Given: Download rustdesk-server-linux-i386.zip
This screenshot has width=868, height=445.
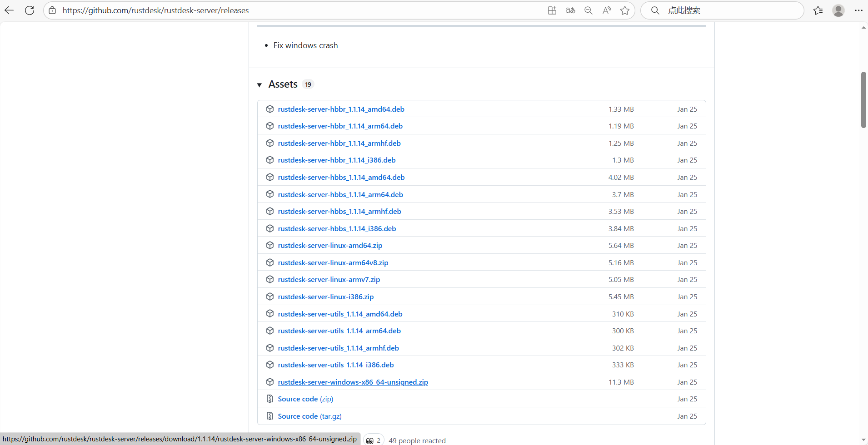Looking at the screenshot, I should click(x=326, y=297).
